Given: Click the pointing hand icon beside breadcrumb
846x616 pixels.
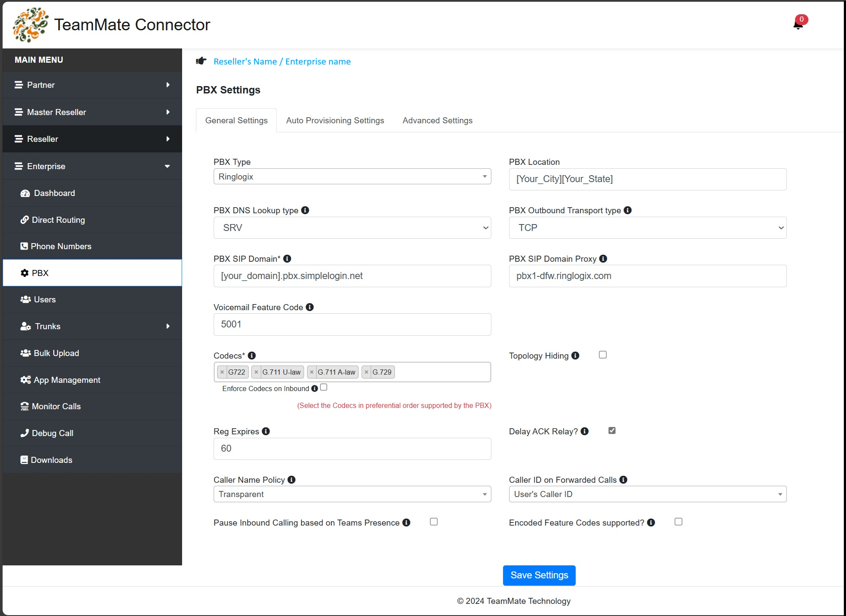Looking at the screenshot, I should point(201,61).
